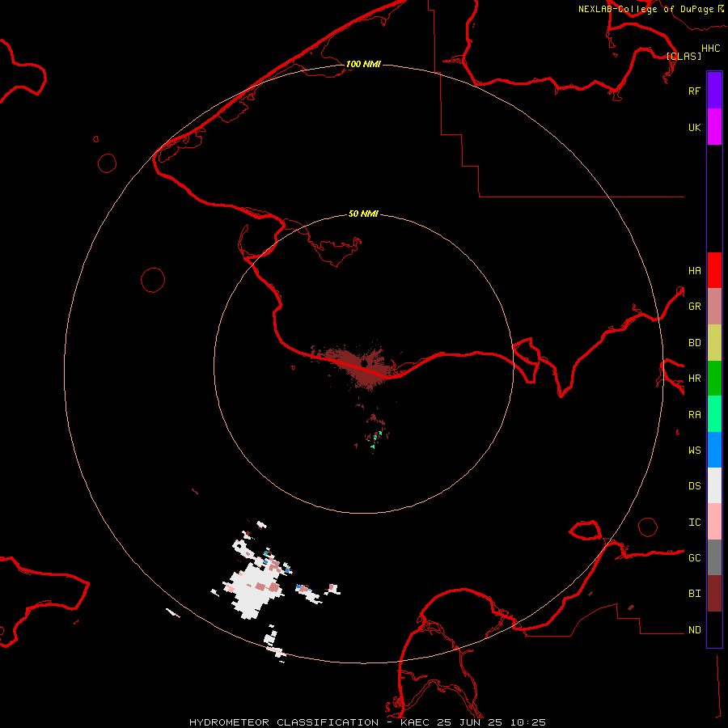
Task: Click the BI legend label
Action: [694, 594]
